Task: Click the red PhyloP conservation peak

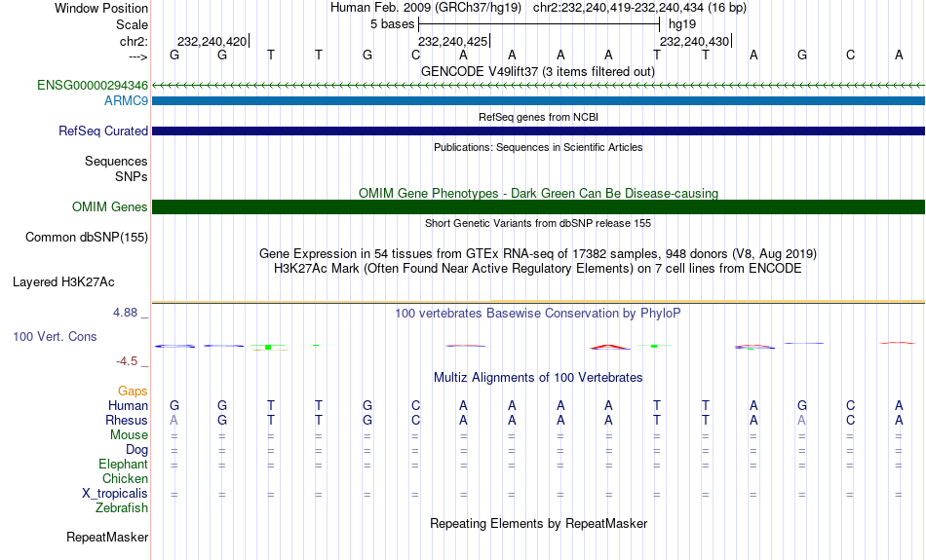Action: [609, 347]
